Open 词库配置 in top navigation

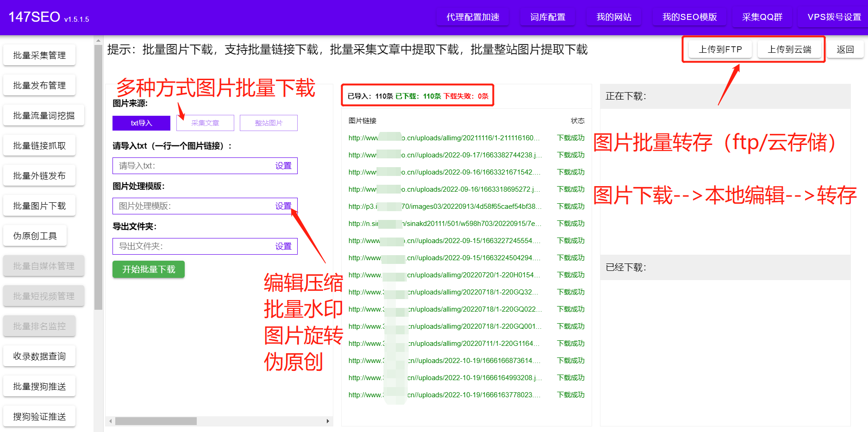click(548, 17)
